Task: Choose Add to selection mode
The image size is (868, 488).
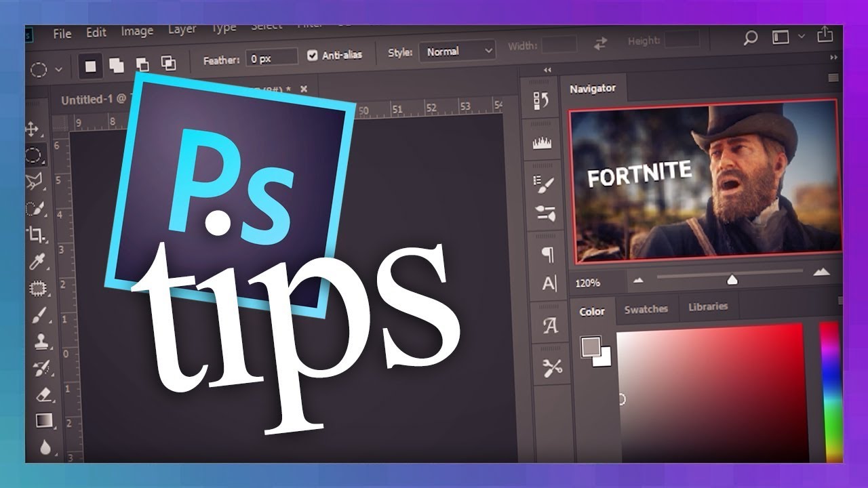Action: tap(117, 65)
